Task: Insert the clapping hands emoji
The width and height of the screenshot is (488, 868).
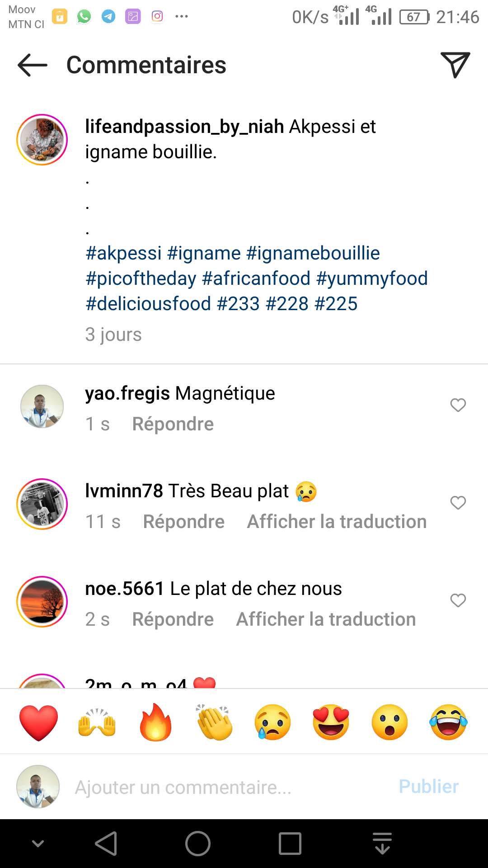Action: 214,722
